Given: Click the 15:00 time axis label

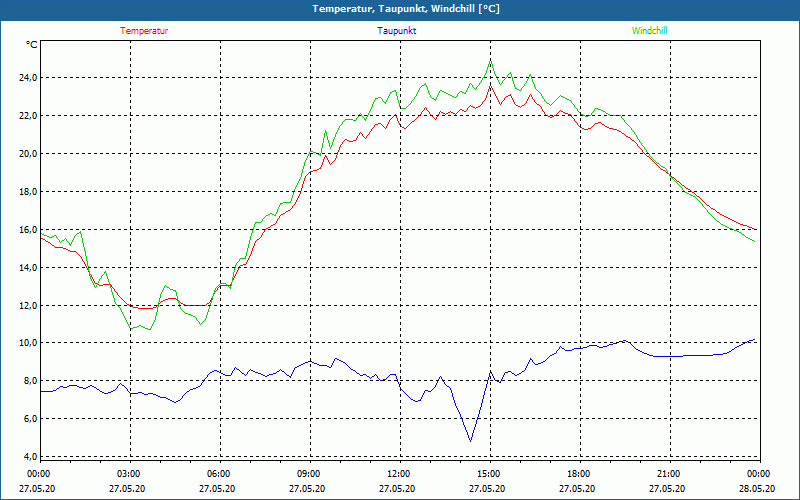Looking at the screenshot, I should pyautogui.click(x=487, y=474).
